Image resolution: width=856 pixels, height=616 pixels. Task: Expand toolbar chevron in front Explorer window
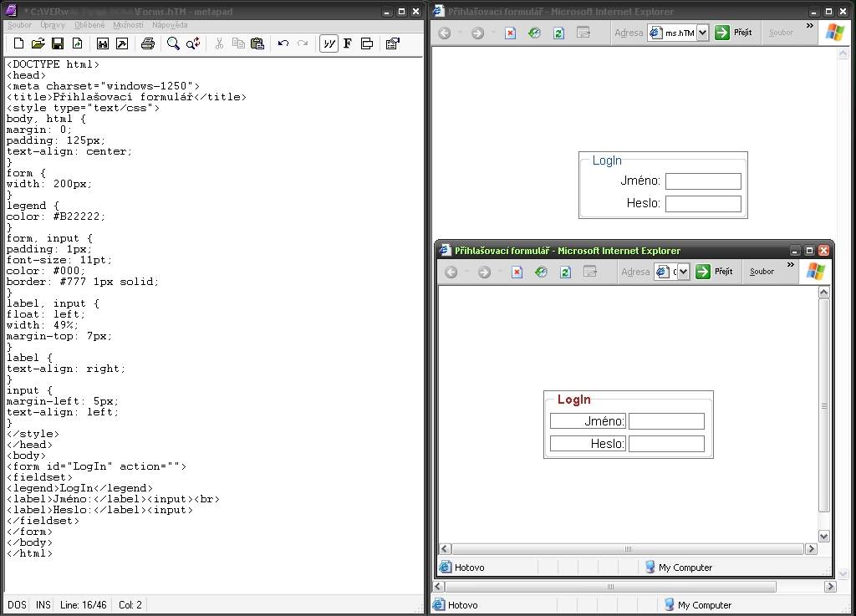791,265
